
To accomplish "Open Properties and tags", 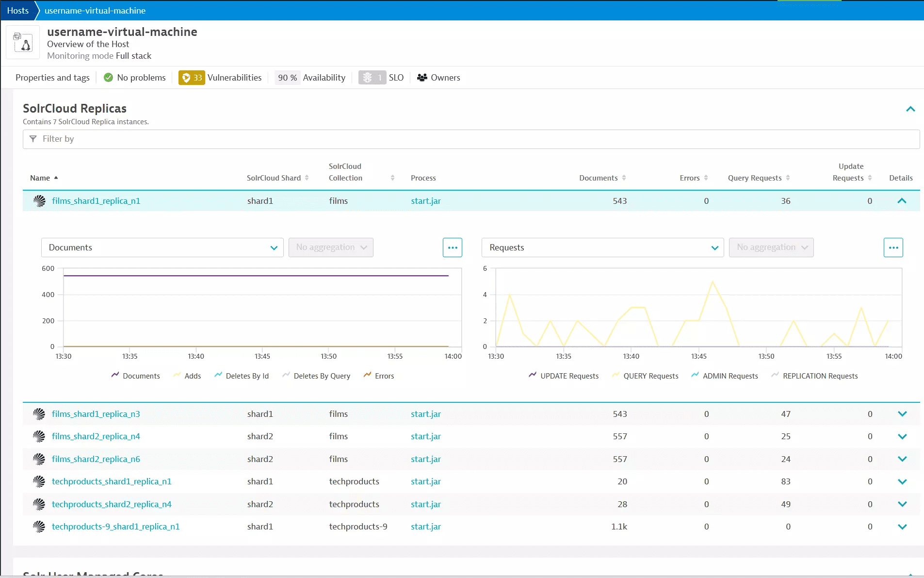I will pos(52,78).
